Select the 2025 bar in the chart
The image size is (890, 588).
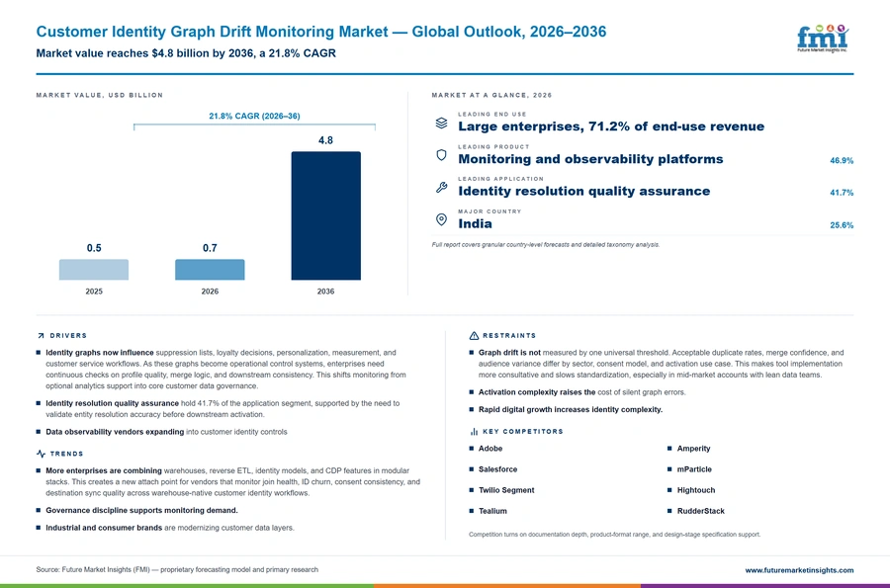pyautogui.click(x=94, y=270)
